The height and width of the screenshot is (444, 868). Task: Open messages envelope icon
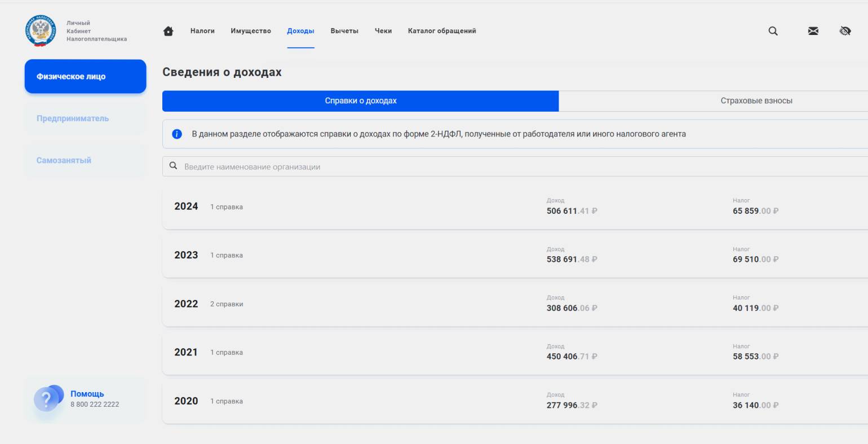pos(813,31)
